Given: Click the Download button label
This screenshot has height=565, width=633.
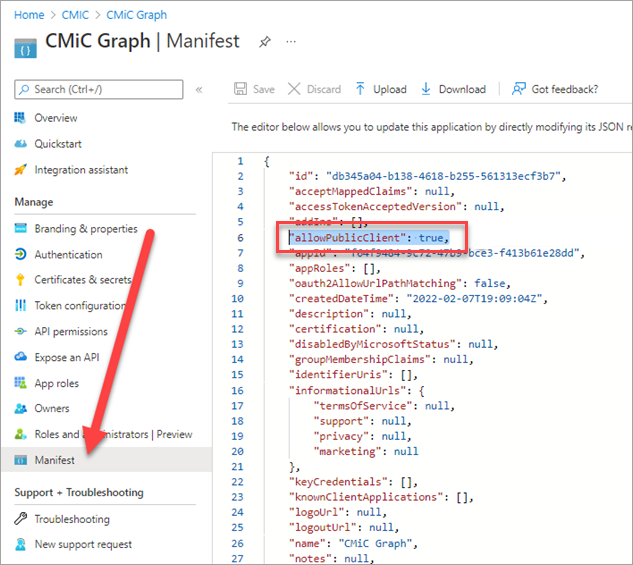Looking at the screenshot, I should tap(462, 89).
